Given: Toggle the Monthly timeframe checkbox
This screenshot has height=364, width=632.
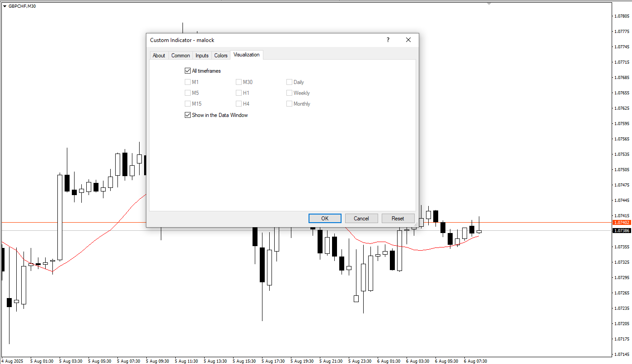Looking at the screenshot, I should (289, 104).
